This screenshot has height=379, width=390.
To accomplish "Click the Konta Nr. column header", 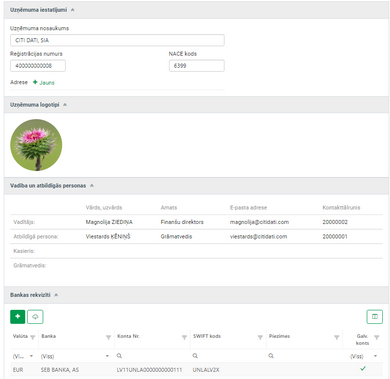I will 128,336.
